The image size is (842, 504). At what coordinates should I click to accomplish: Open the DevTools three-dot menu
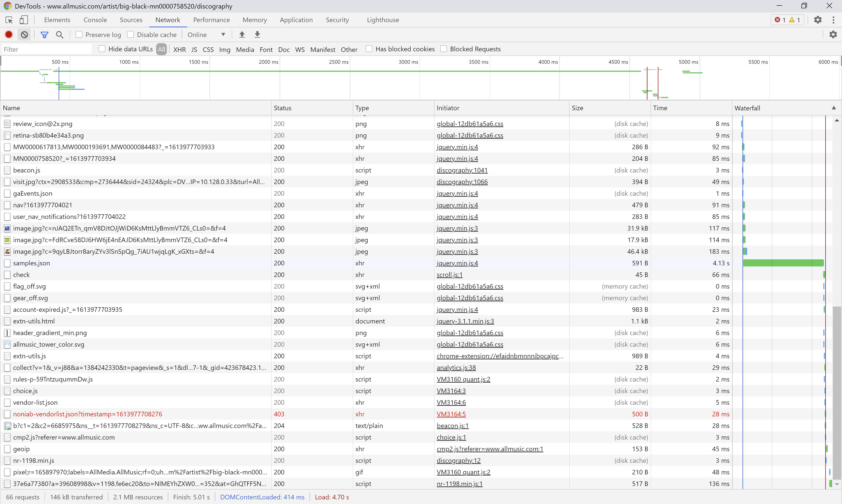[833, 20]
